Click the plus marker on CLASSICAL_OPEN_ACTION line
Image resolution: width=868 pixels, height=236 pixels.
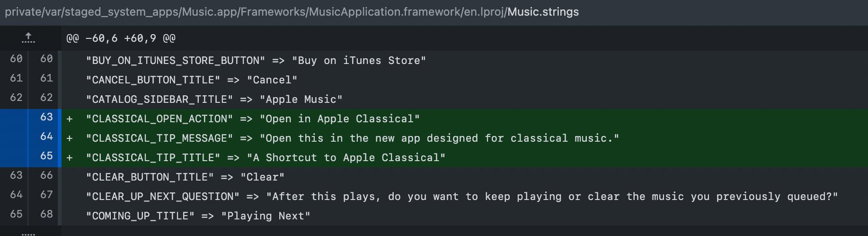(x=70, y=119)
